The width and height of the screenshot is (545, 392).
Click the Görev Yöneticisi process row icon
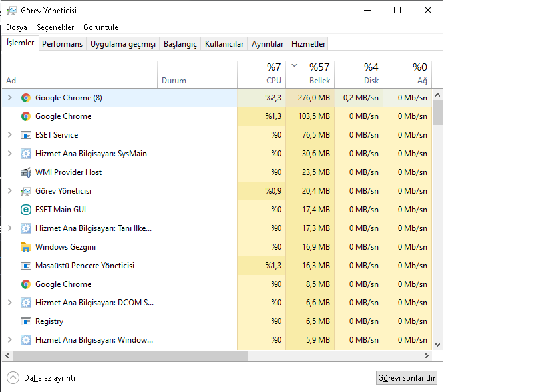pyautogui.click(x=26, y=191)
